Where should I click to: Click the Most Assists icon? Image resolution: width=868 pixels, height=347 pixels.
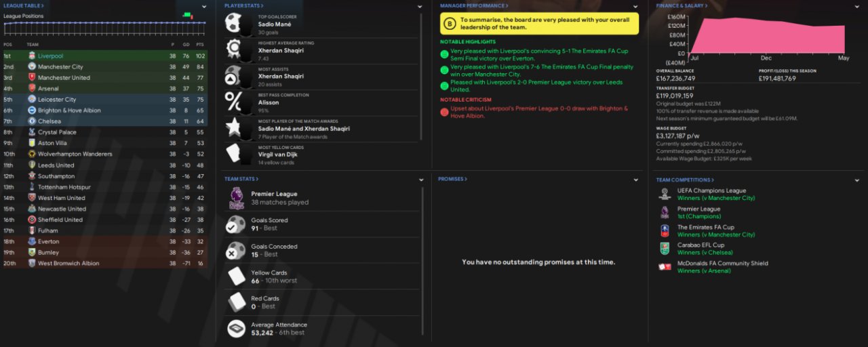click(235, 75)
